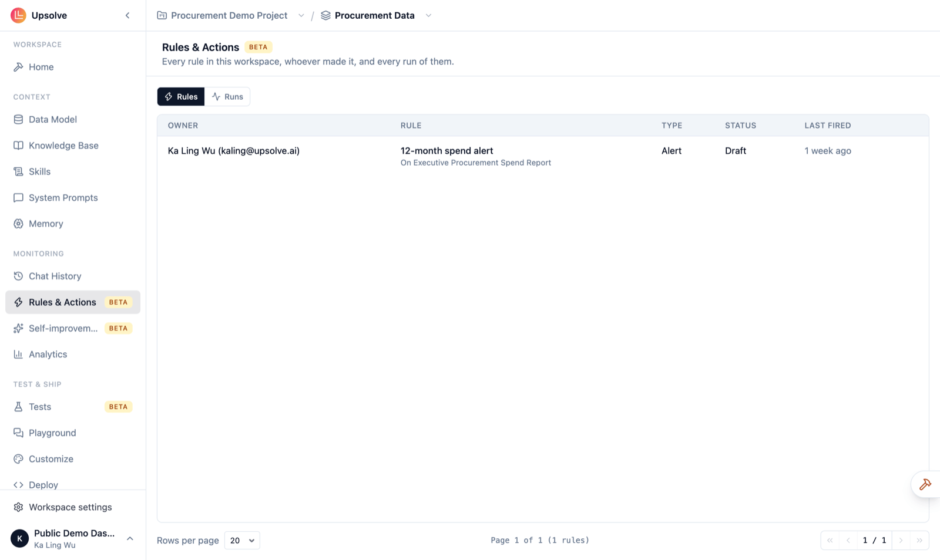Open Home in the sidebar
This screenshot has width=940, height=560.
[73, 67]
